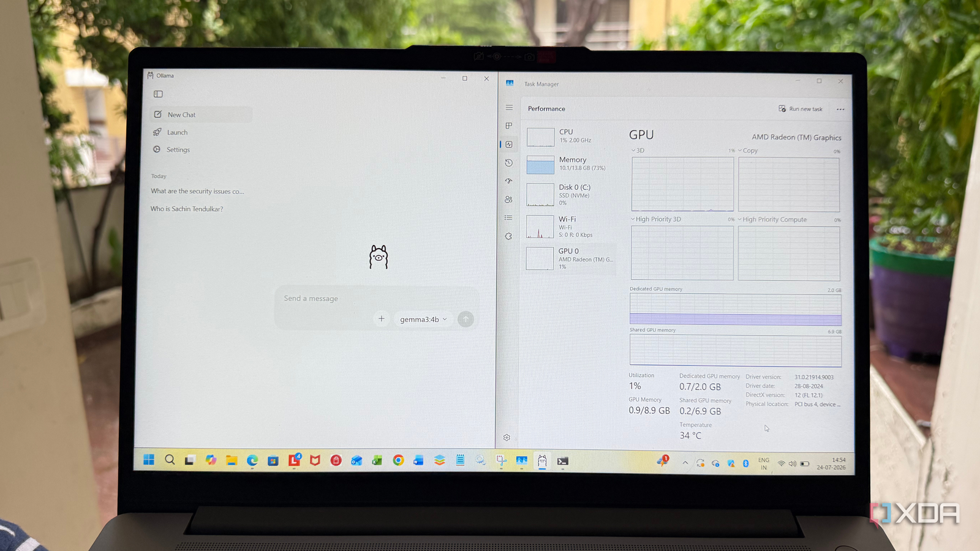980x551 pixels.
Task: Select the Memory performance item
Action: (571, 163)
